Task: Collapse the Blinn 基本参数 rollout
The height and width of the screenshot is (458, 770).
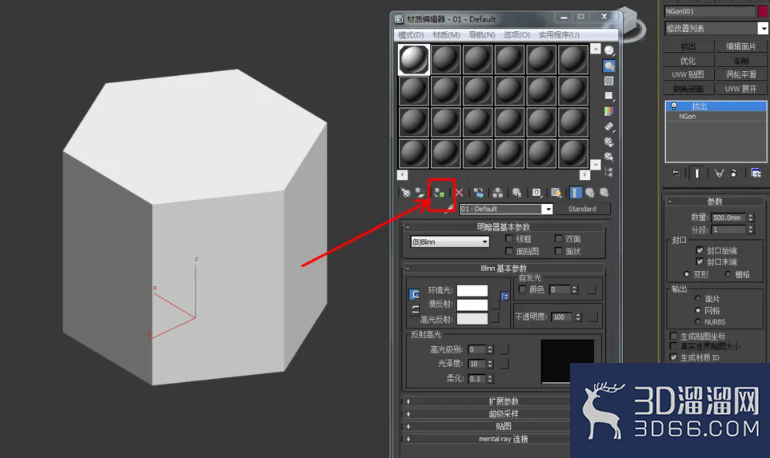Action: coord(503,268)
